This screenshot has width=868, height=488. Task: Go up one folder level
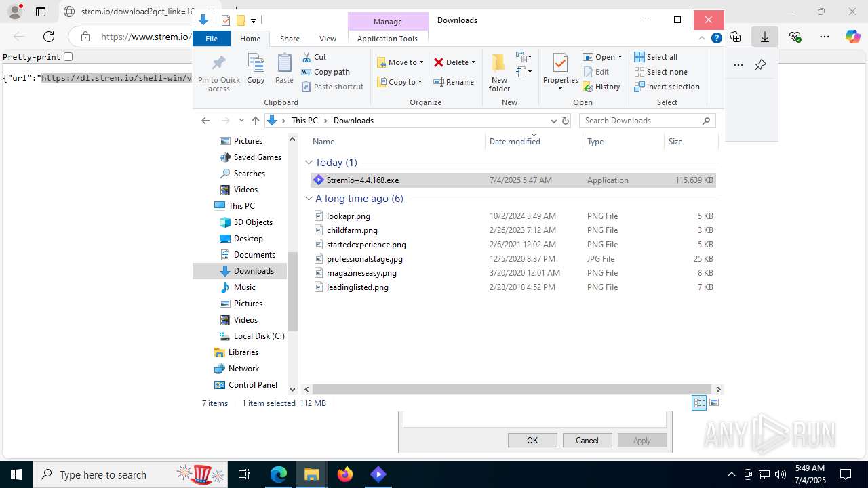pyautogui.click(x=255, y=121)
